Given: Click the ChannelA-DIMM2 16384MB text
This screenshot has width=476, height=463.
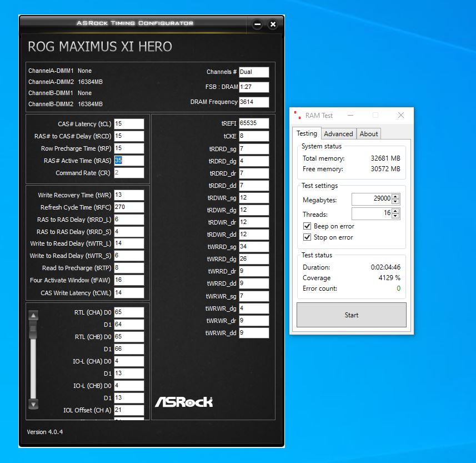Looking at the screenshot, I should click(x=66, y=82).
